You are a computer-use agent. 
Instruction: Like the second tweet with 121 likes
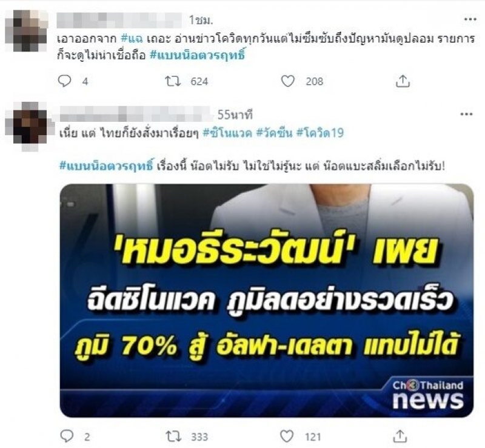287,436
